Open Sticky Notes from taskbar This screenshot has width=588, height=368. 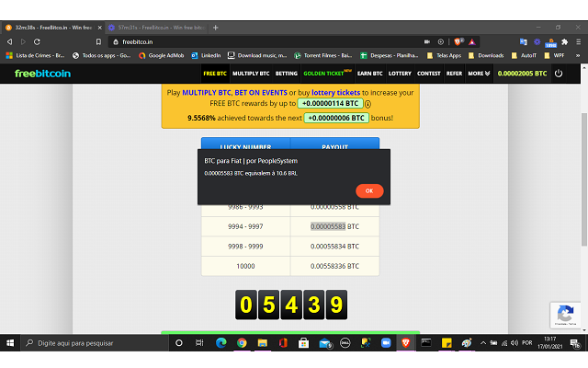[x=447, y=343]
